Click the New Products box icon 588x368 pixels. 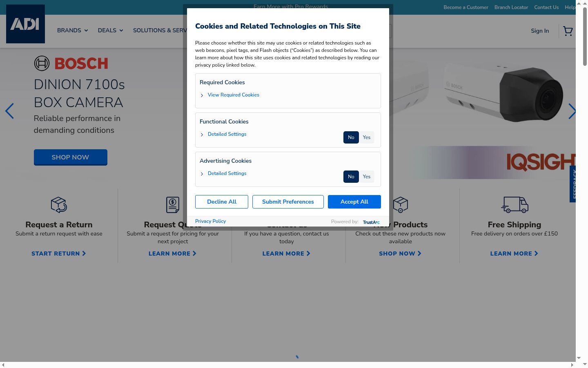pyautogui.click(x=400, y=204)
